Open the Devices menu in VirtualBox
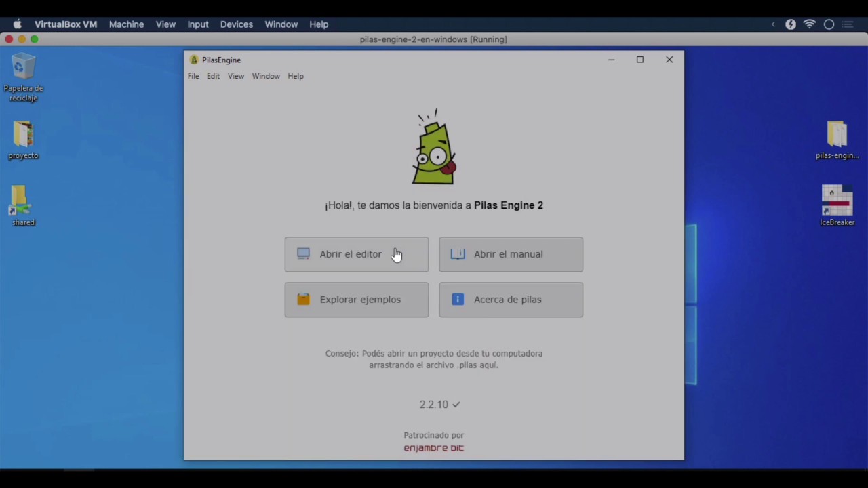This screenshot has width=868, height=488. 236,24
